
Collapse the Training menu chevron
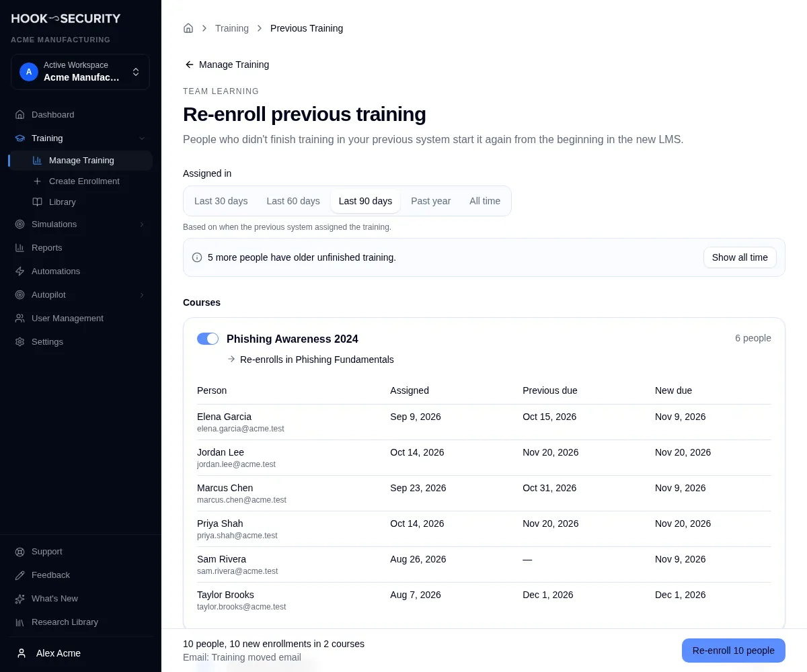[142, 138]
